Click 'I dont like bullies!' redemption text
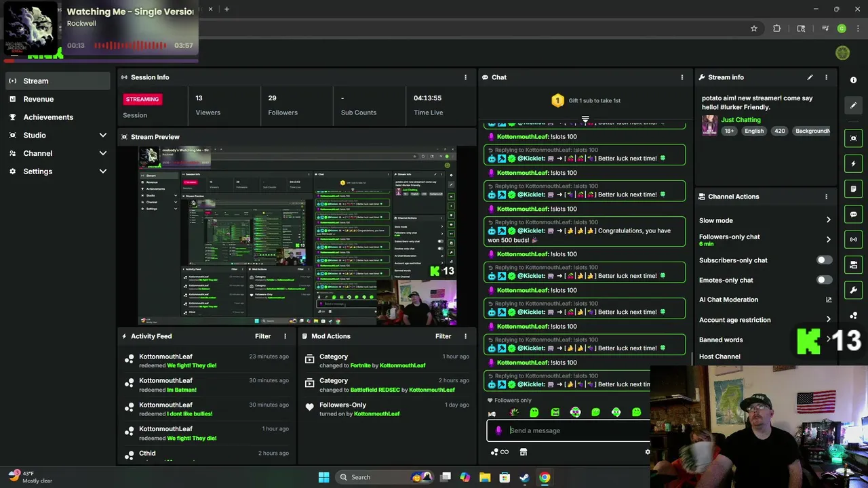868x488 pixels. click(x=189, y=413)
